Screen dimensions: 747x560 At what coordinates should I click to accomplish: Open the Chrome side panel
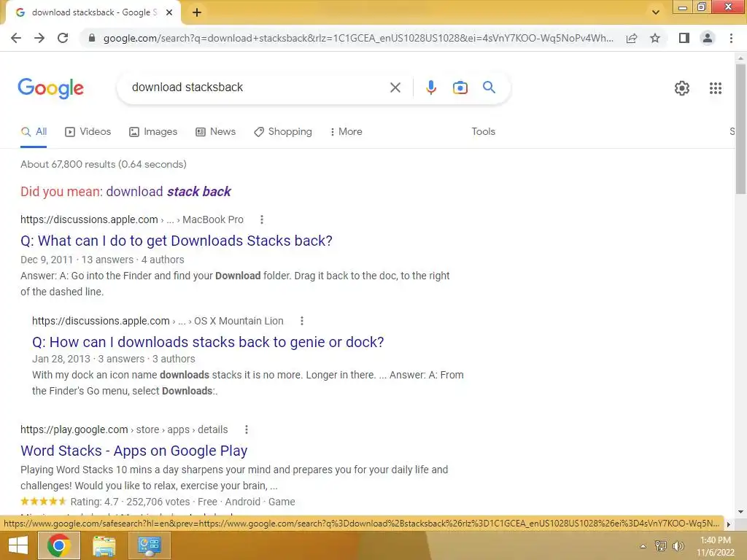pos(684,38)
